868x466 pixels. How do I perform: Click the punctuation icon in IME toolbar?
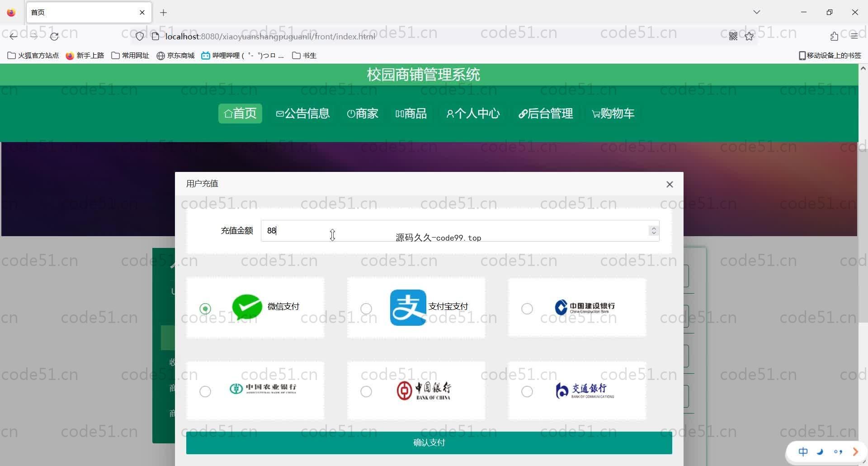838,452
